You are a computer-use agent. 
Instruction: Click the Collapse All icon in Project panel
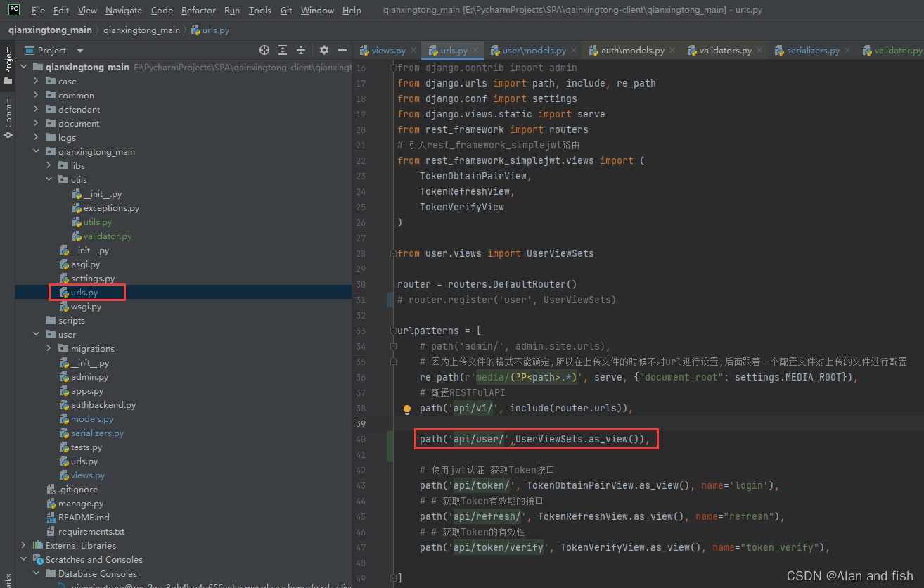pos(301,50)
